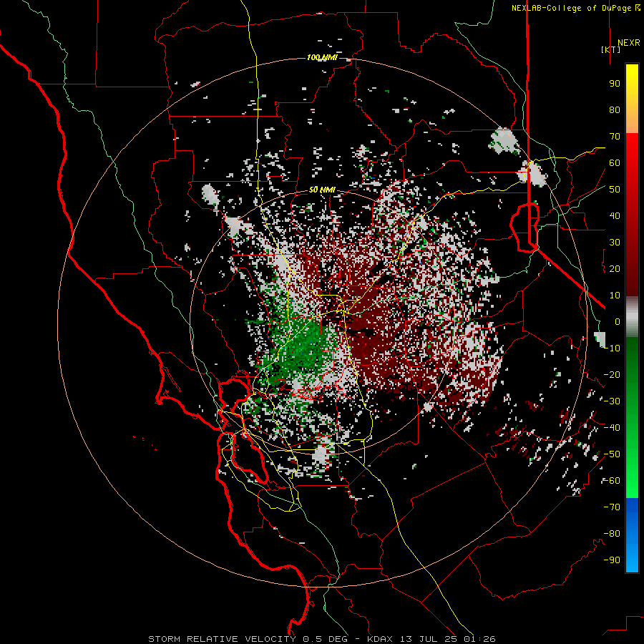
Task: Select the -40 value on the velocity scale
Action: [x=612, y=428]
